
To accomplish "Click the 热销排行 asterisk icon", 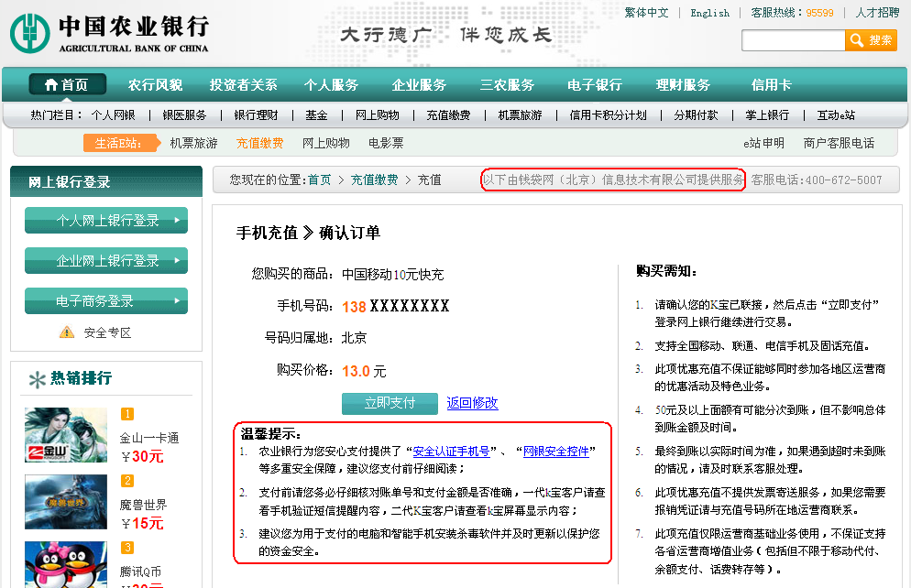I will click(x=38, y=379).
